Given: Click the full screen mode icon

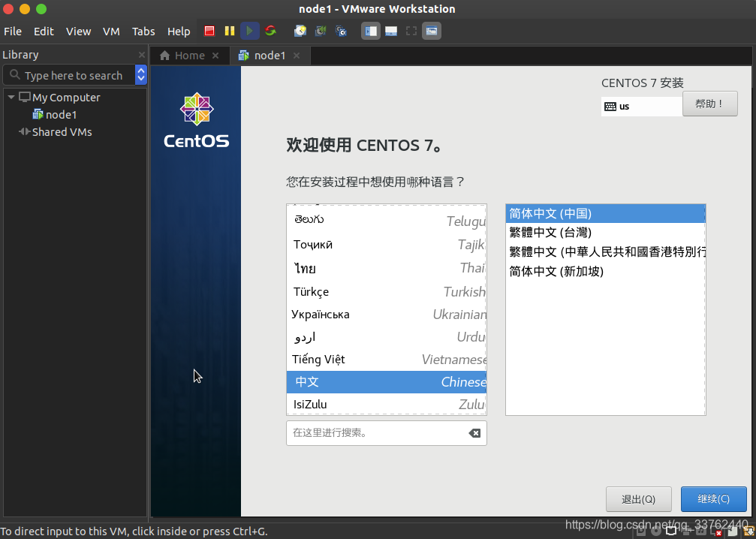Looking at the screenshot, I should click(411, 32).
